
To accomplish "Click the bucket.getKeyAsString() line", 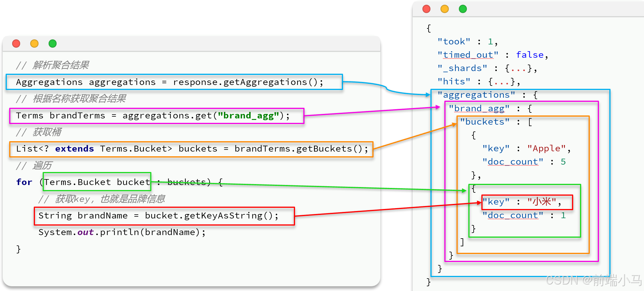I will point(164,216).
